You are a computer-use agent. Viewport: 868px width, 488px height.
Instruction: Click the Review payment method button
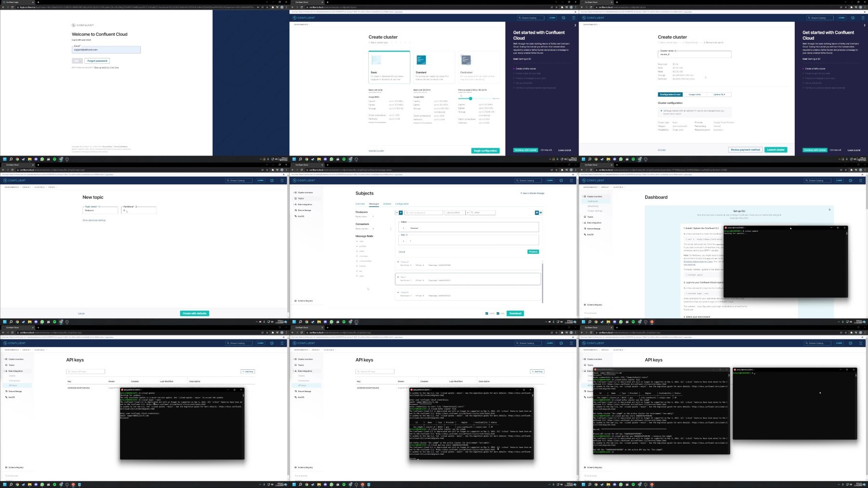pos(745,150)
